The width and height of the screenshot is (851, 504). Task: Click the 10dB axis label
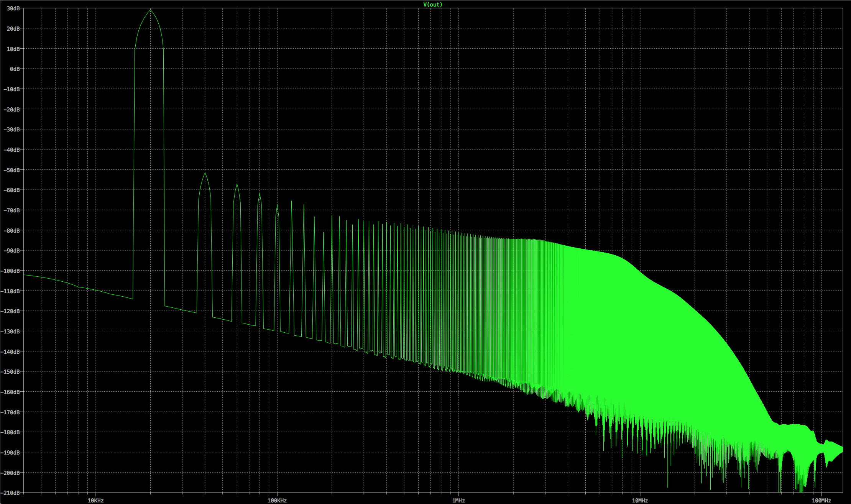click(13, 49)
